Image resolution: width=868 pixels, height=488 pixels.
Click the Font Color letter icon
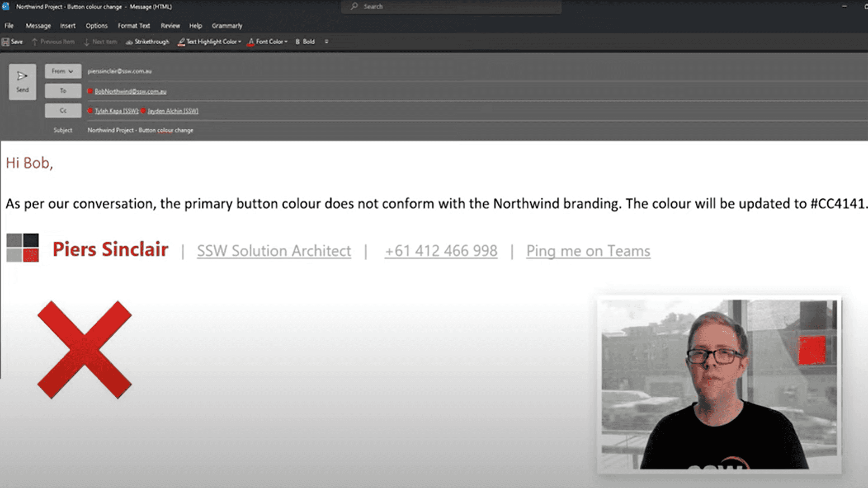251,42
